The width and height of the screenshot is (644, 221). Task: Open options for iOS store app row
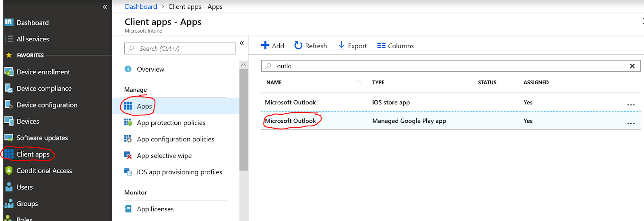631,105
